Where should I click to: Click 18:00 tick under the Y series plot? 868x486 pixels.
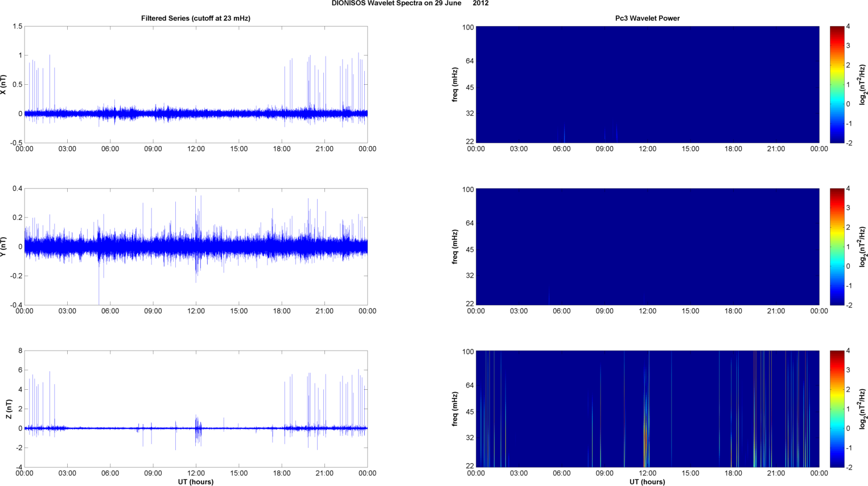[282, 311]
